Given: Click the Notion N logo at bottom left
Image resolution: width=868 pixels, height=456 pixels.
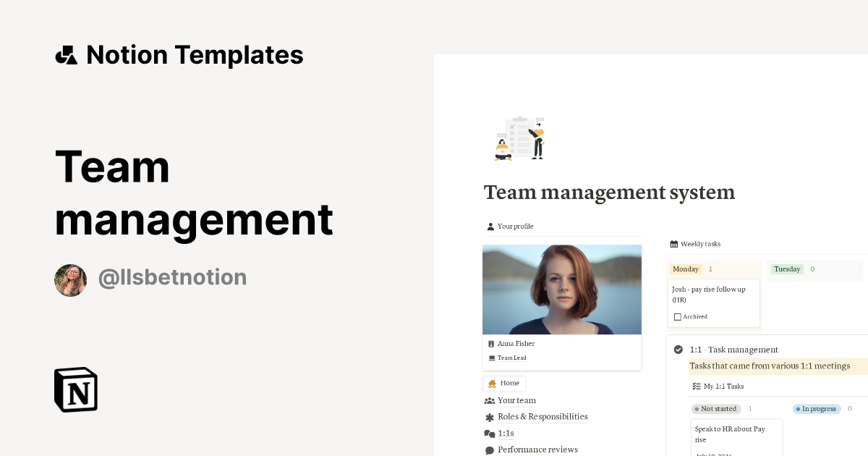Looking at the screenshot, I should (75, 389).
